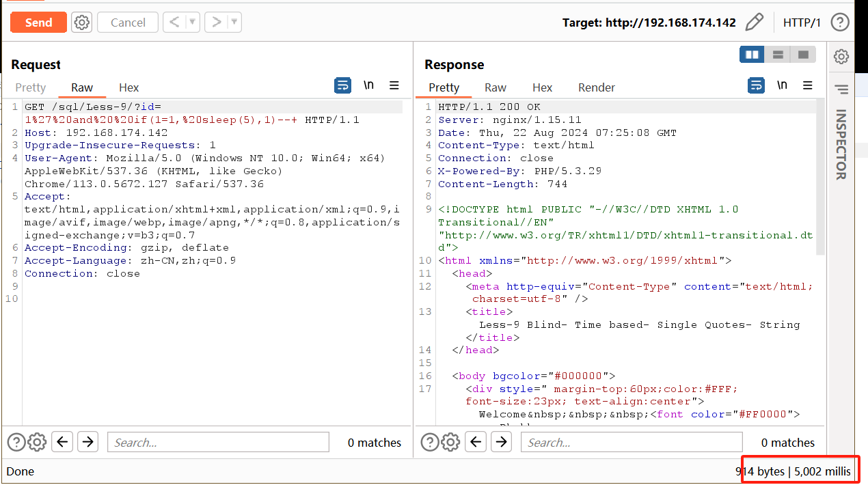Image resolution: width=868 pixels, height=485 pixels.
Task: Select Response Hex tab
Action: coord(542,87)
